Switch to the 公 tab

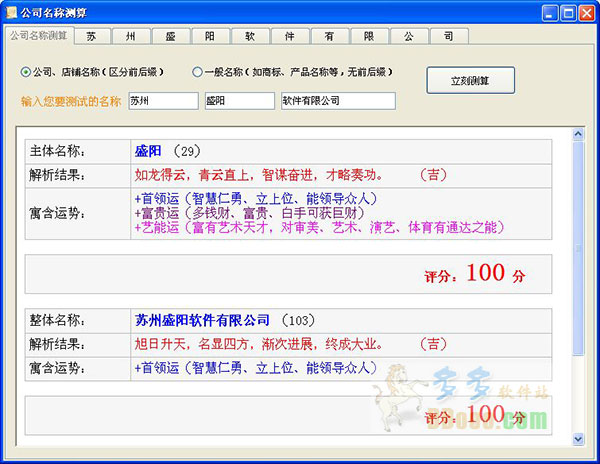(409, 36)
